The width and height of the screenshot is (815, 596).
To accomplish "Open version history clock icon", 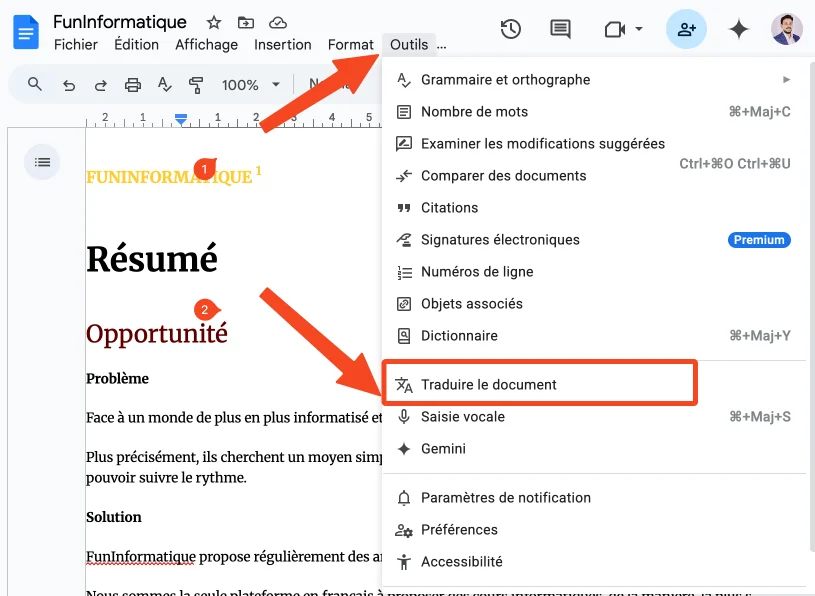I will tap(510, 29).
